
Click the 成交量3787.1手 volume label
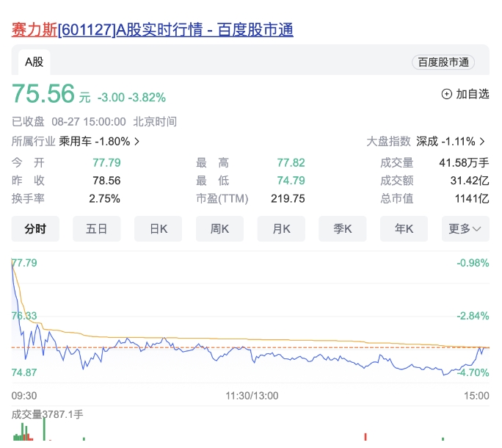pyautogui.click(x=48, y=414)
